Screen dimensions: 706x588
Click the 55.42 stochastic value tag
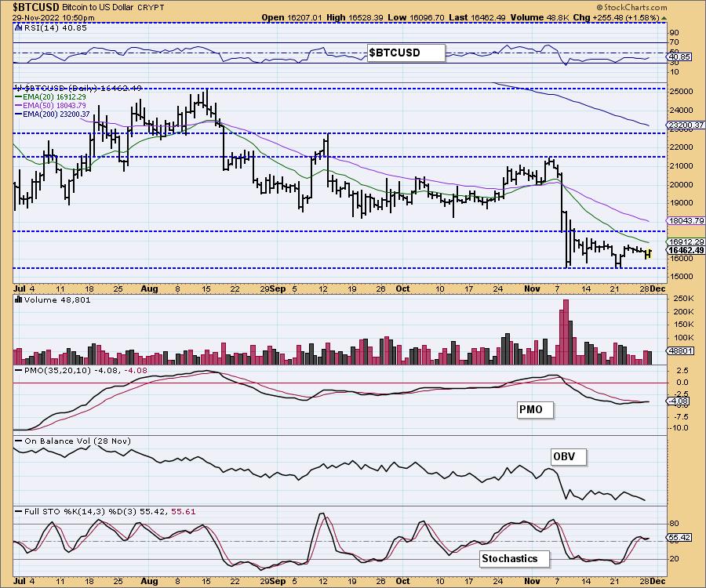[679, 537]
